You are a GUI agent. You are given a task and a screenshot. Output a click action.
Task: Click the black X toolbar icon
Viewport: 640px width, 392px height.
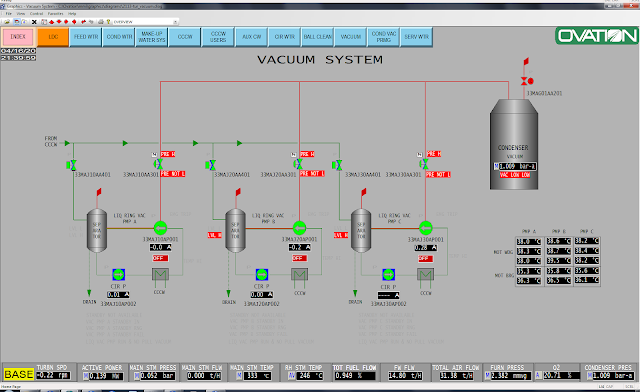[x=34, y=22]
